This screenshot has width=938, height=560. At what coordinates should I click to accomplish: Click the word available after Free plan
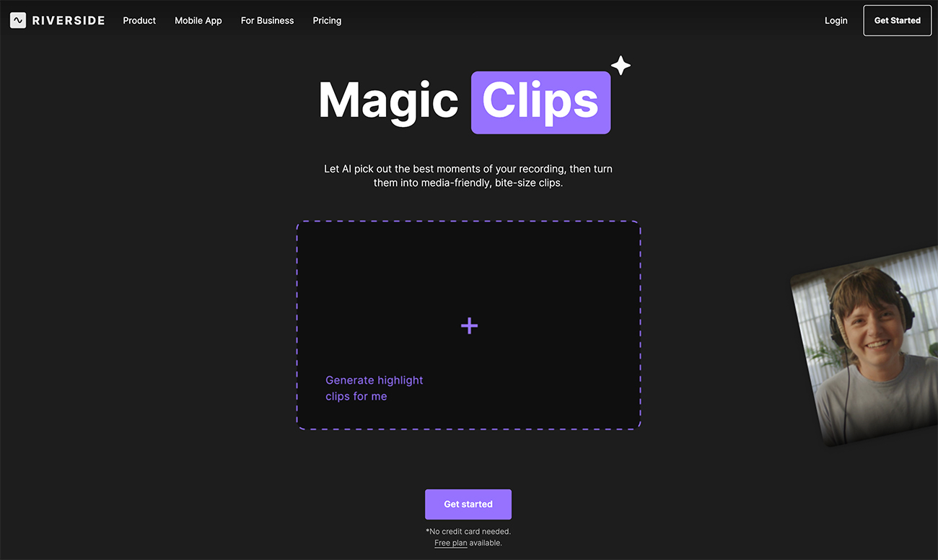tap(486, 543)
